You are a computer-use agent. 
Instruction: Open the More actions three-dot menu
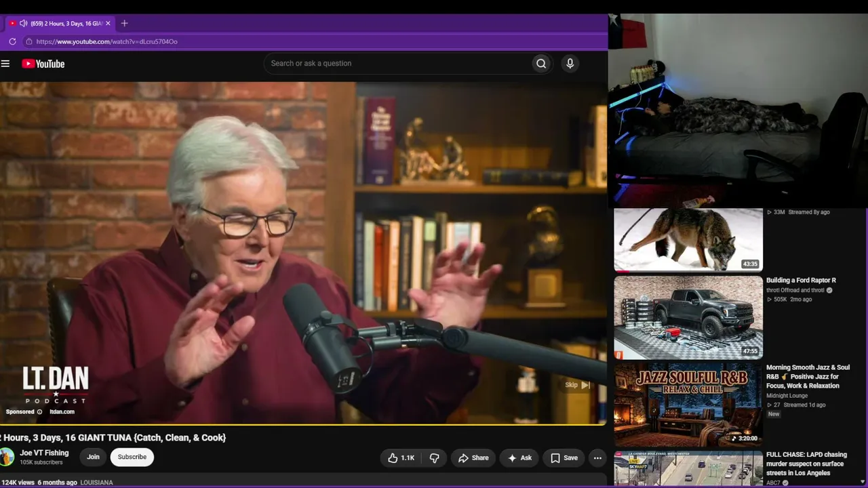coord(597,457)
